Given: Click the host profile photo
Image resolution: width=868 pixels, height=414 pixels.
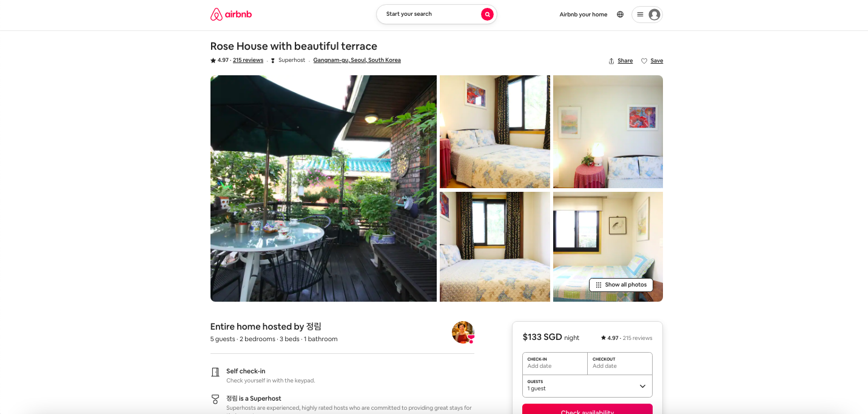Looking at the screenshot, I should coord(463,332).
